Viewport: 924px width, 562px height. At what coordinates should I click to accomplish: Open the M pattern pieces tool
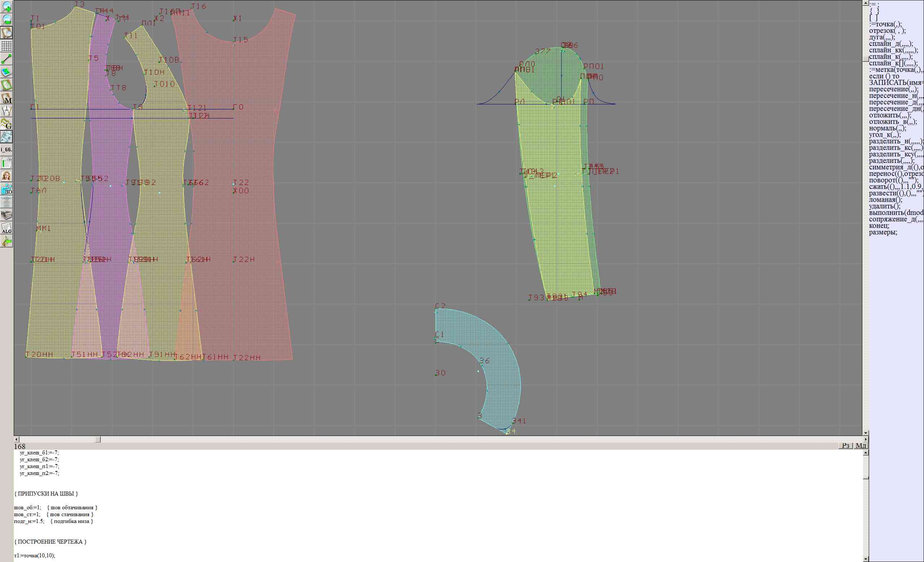point(7,99)
